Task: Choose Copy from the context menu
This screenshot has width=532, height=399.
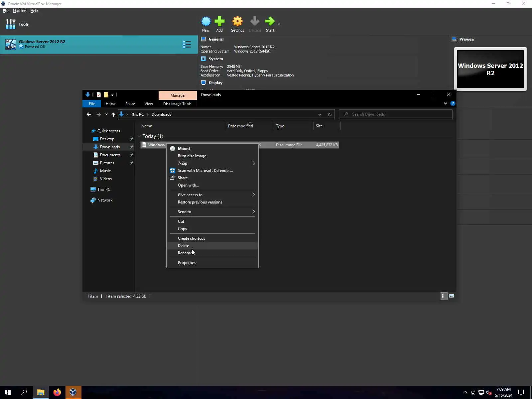Action: pyautogui.click(x=212, y=229)
